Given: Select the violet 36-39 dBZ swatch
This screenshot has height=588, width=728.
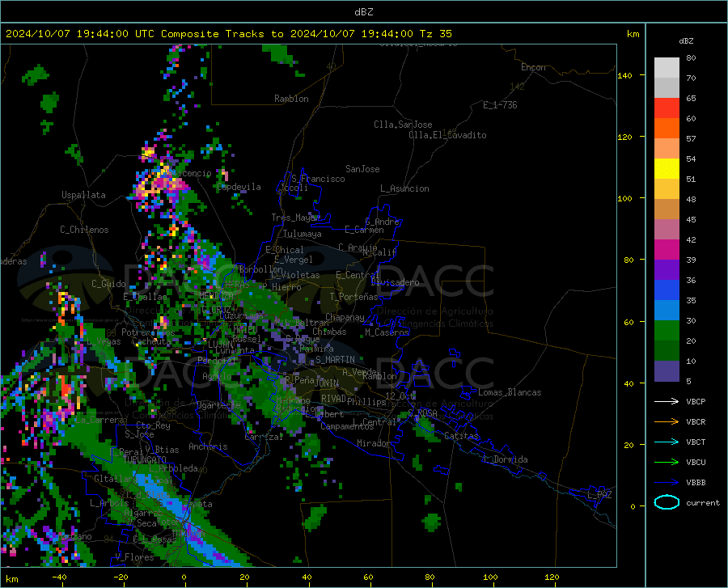Looking at the screenshot, I should click(x=667, y=270).
